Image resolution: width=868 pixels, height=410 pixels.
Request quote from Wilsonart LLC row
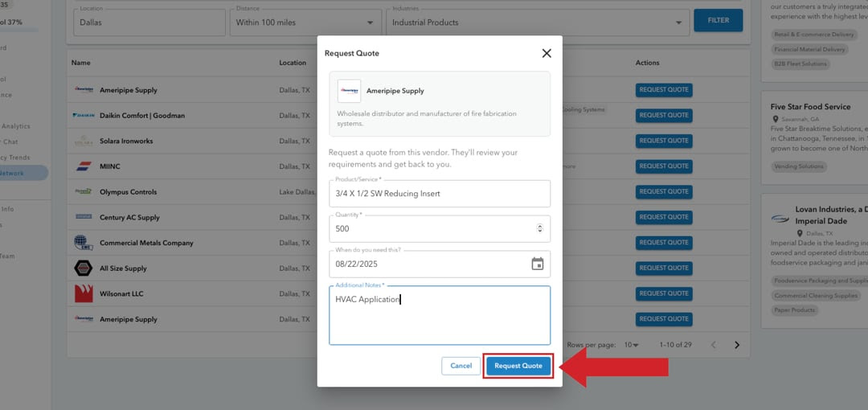(664, 293)
